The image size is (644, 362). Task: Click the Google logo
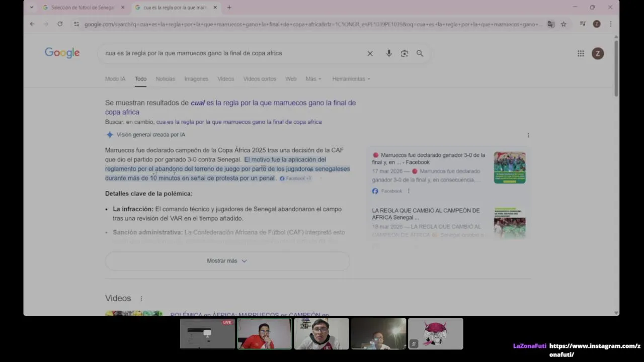[62, 53]
